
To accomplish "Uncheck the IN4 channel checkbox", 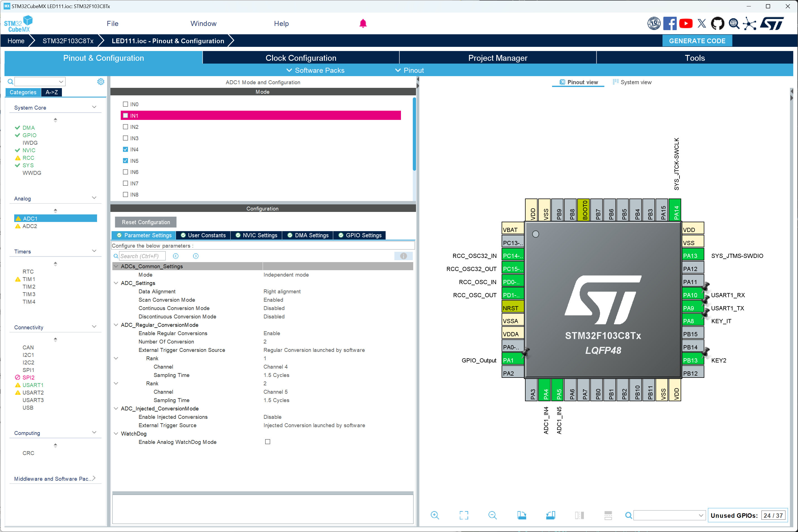I will coord(125,149).
